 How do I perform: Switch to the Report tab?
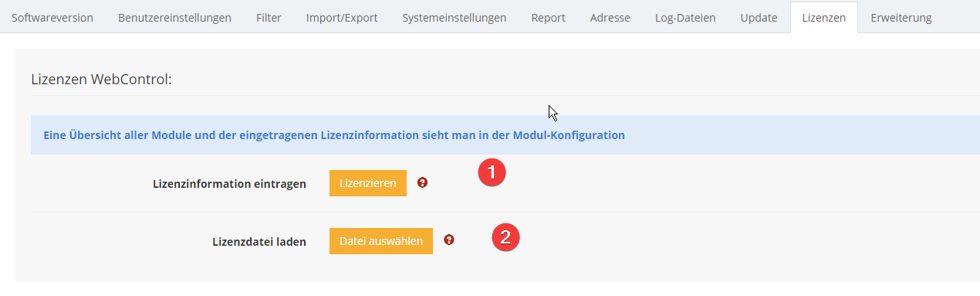[x=548, y=17]
